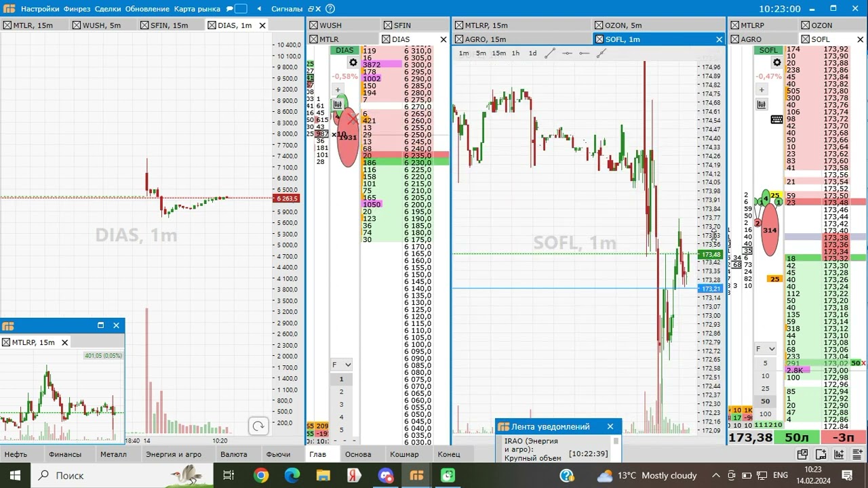
Task: Set SOFL chart timeframe to 15m
Action: point(498,53)
